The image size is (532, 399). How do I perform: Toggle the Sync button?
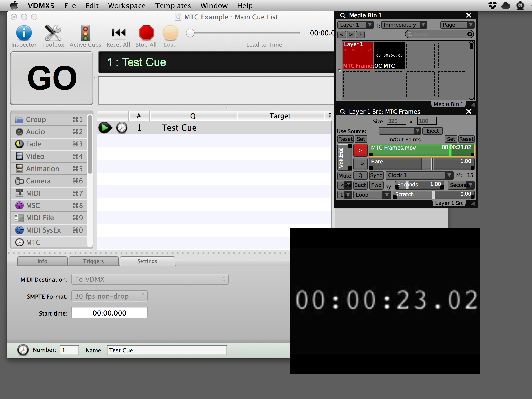point(376,175)
